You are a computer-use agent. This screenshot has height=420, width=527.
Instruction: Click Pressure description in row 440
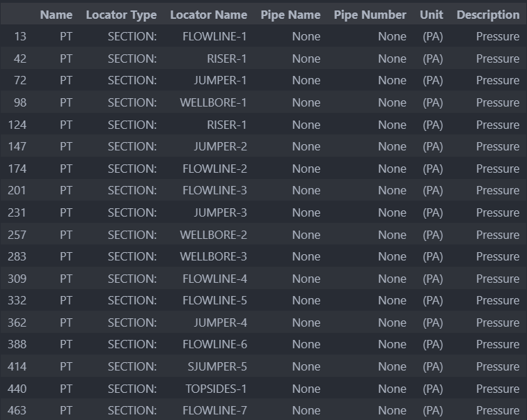[x=498, y=389]
